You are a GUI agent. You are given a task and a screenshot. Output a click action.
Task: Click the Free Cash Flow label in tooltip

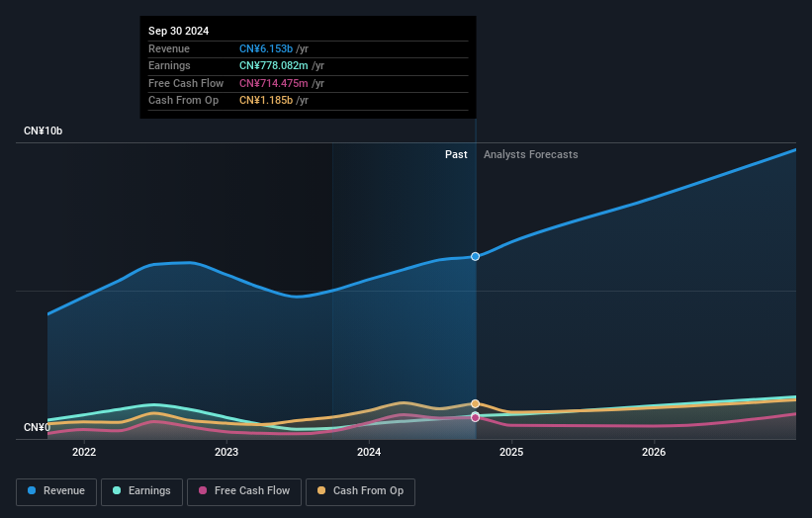pos(186,83)
